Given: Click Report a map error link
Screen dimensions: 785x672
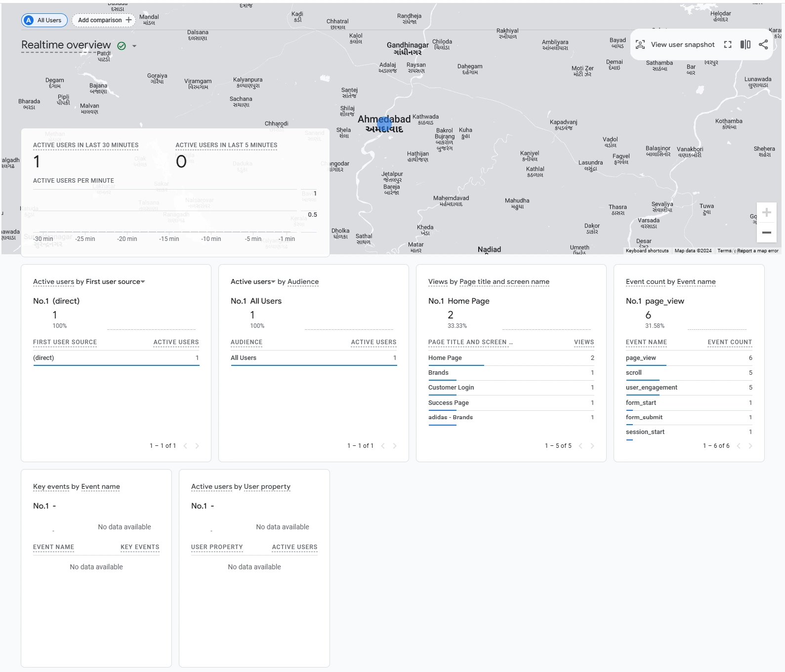Looking at the screenshot, I should 758,251.
